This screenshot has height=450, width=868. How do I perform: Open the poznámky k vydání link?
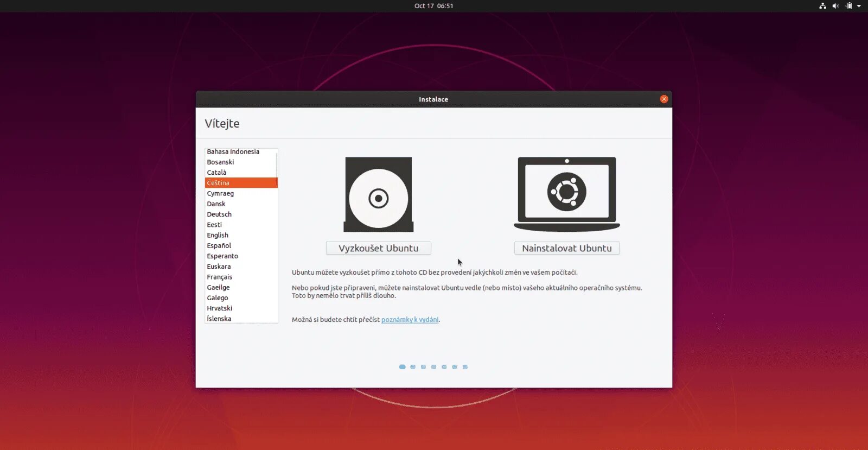click(x=410, y=320)
